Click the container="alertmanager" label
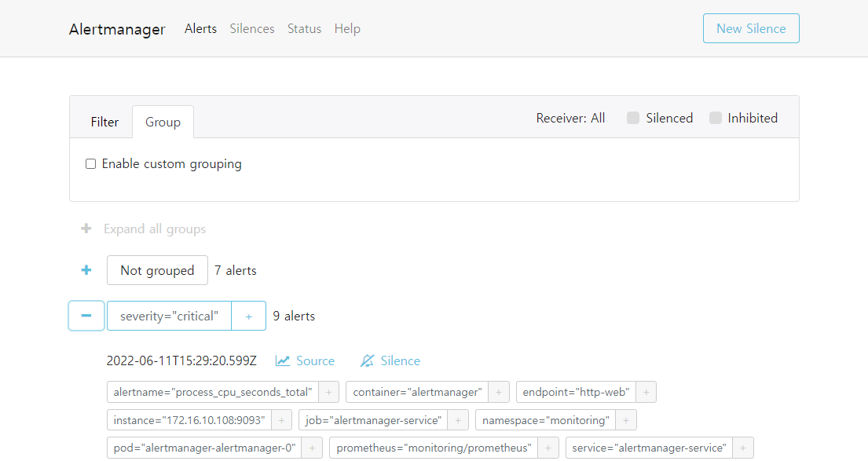868x461 pixels. pyautogui.click(x=417, y=392)
